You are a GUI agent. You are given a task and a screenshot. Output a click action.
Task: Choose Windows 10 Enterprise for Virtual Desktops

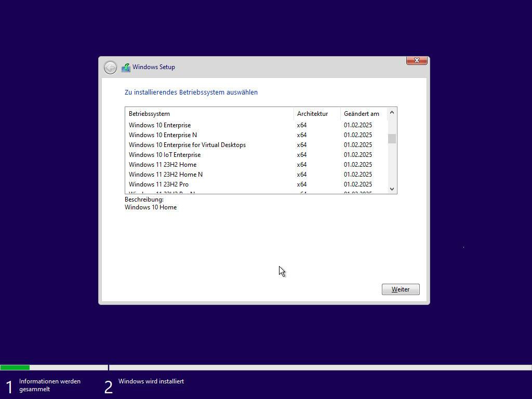187,145
